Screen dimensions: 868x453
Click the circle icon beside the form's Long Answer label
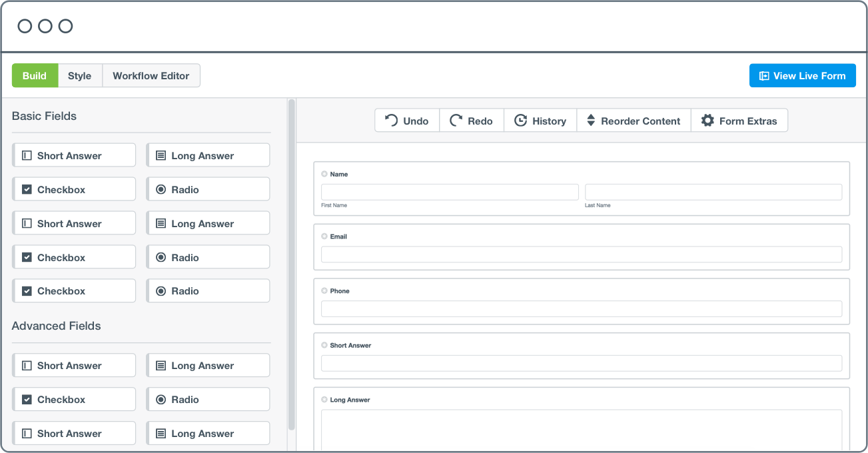click(x=324, y=400)
